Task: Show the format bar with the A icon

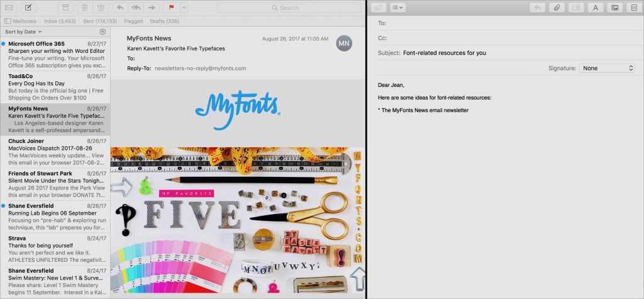Action: (595, 8)
